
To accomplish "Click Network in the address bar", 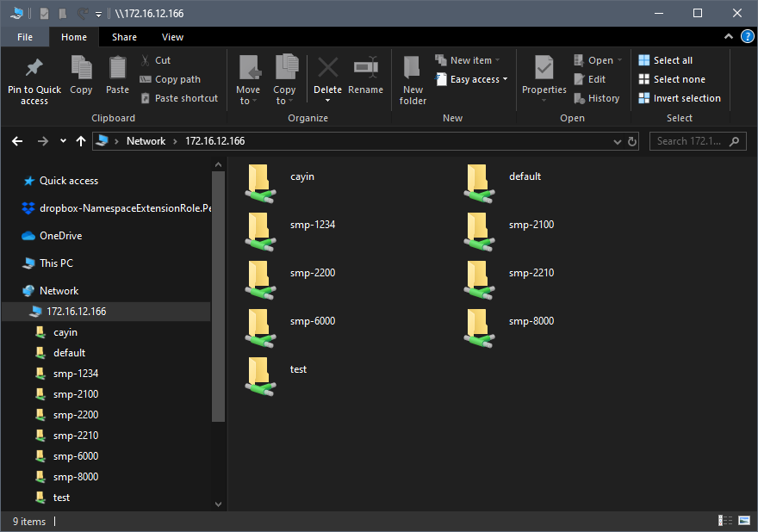I will tap(146, 141).
